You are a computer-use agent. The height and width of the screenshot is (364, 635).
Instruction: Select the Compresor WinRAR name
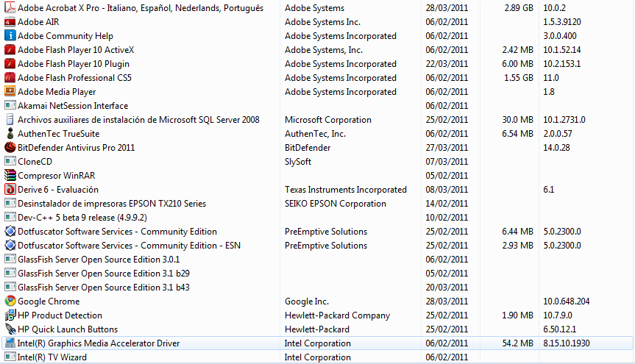[x=57, y=176]
